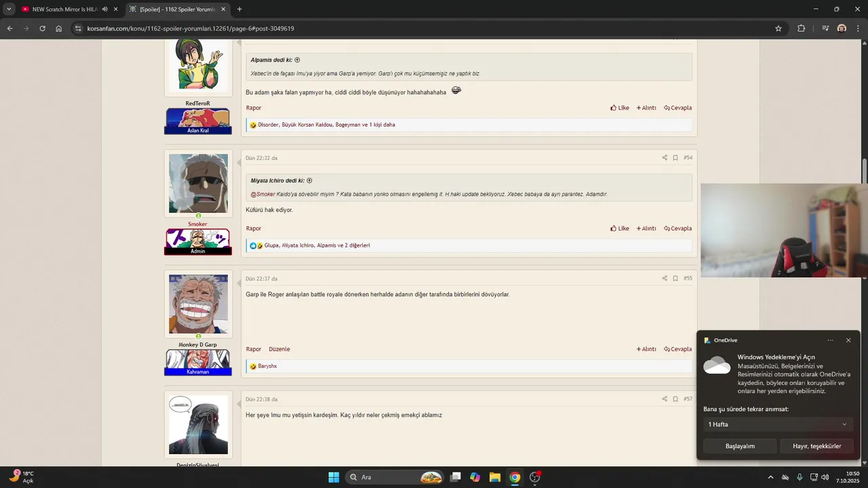Select the [Spoiler] 1162 Spoiler Yorumları tab
The width and height of the screenshot is (868, 488).
click(177, 9)
